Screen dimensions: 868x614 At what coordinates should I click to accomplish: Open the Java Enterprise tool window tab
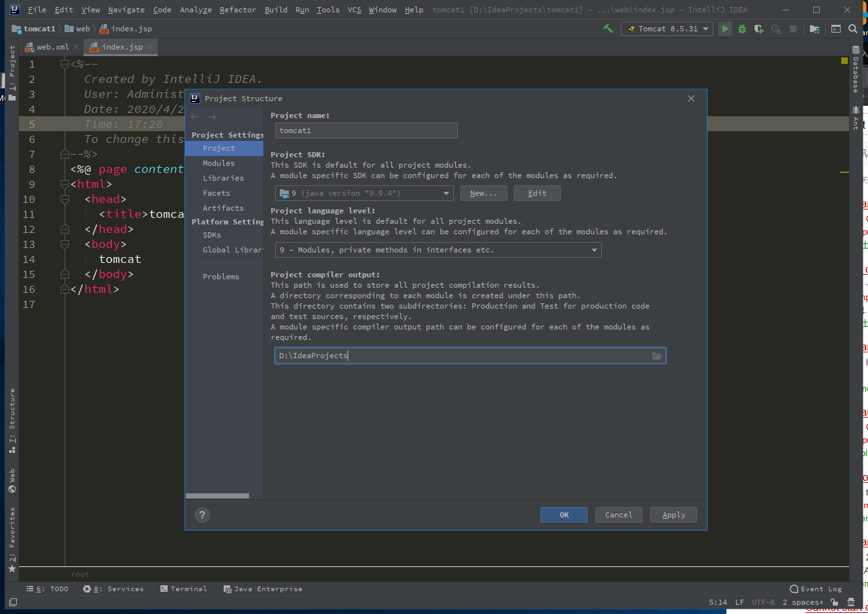coord(263,589)
